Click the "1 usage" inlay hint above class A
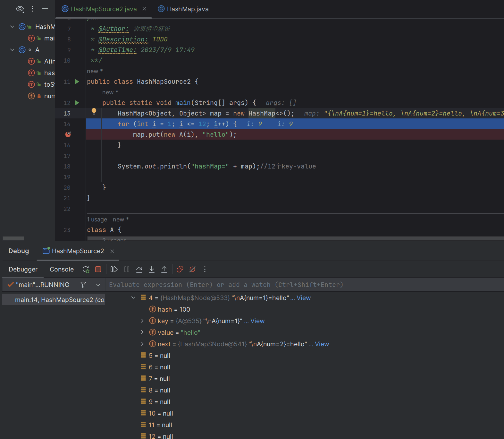504x439 pixels. coord(97,219)
